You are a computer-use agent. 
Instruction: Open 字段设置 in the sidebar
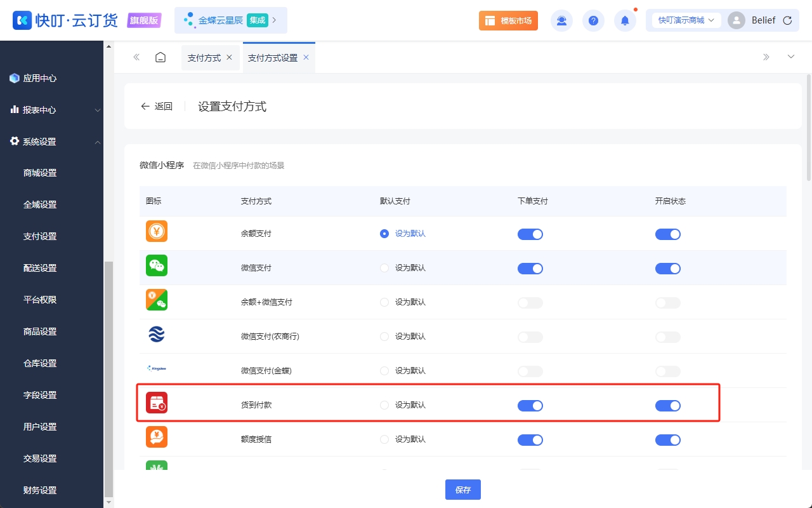coord(40,395)
